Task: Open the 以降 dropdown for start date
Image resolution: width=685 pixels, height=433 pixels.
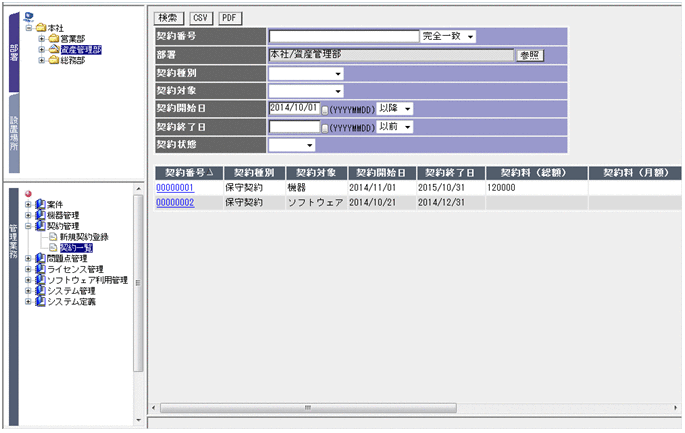Action: point(394,108)
